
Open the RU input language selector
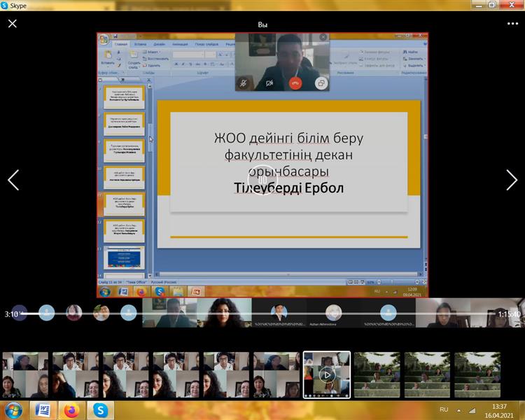444,409
